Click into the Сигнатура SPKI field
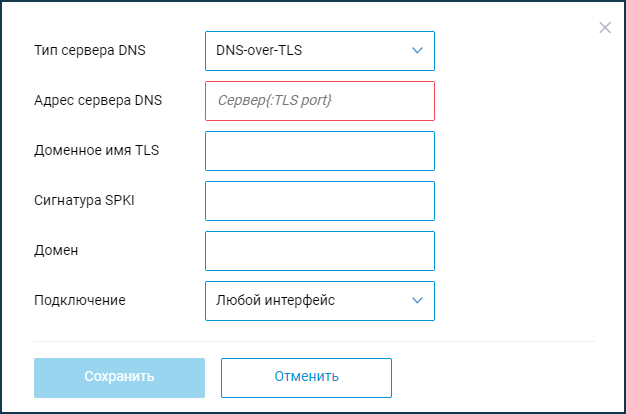 tap(320, 200)
